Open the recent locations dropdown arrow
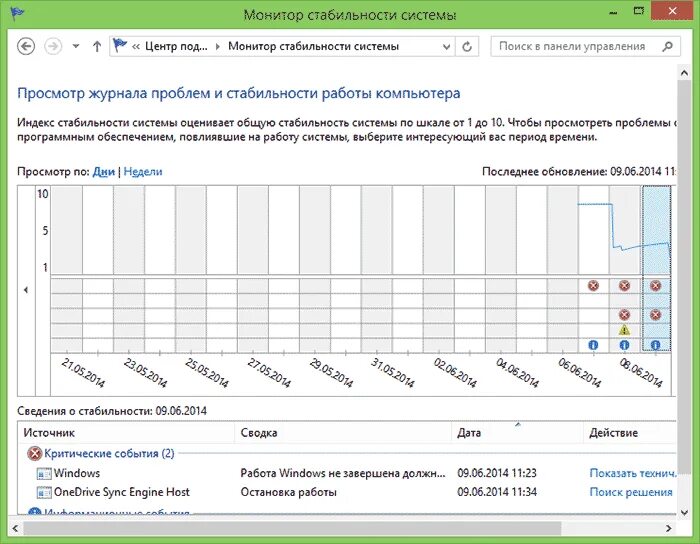Screen dimensions: 700x544 (76, 46)
